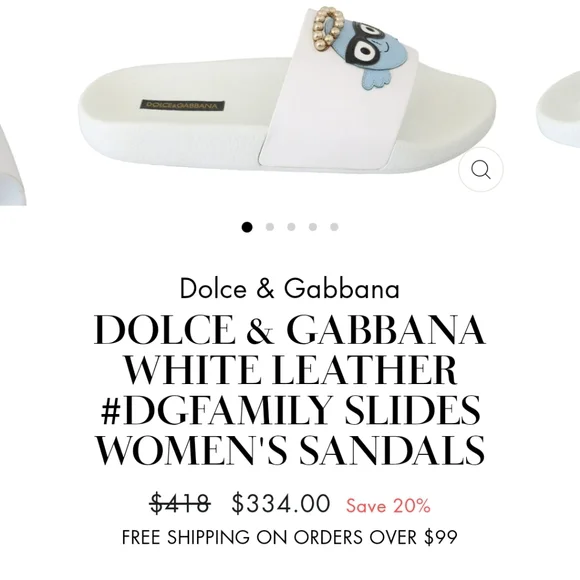Go to the second carousel dot

point(270,227)
